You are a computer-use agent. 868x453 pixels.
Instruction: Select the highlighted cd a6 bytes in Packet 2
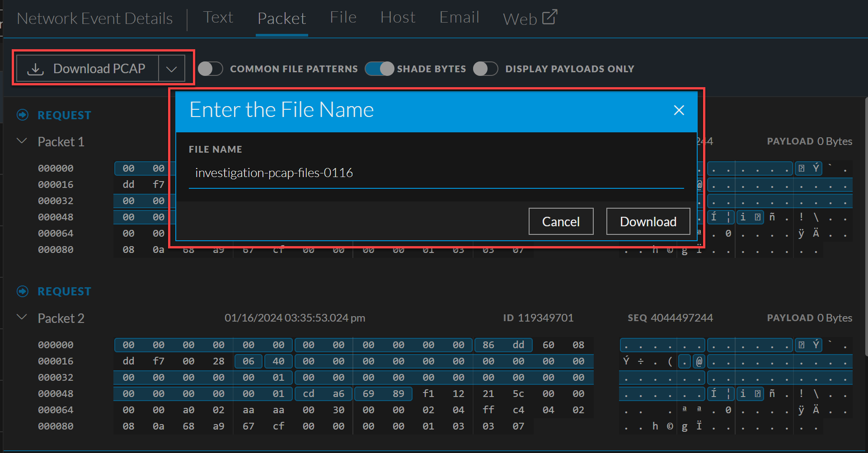click(x=324, y=393)
